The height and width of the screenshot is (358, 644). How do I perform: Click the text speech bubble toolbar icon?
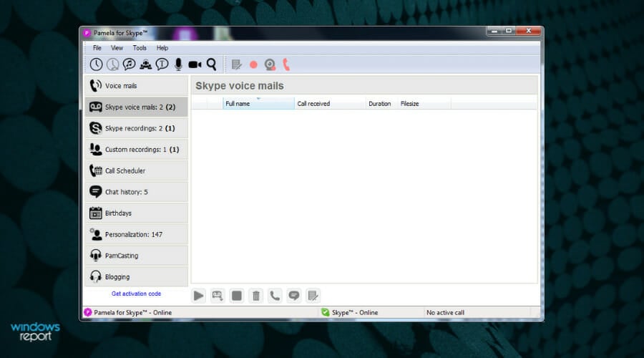[x=162, y=64]
